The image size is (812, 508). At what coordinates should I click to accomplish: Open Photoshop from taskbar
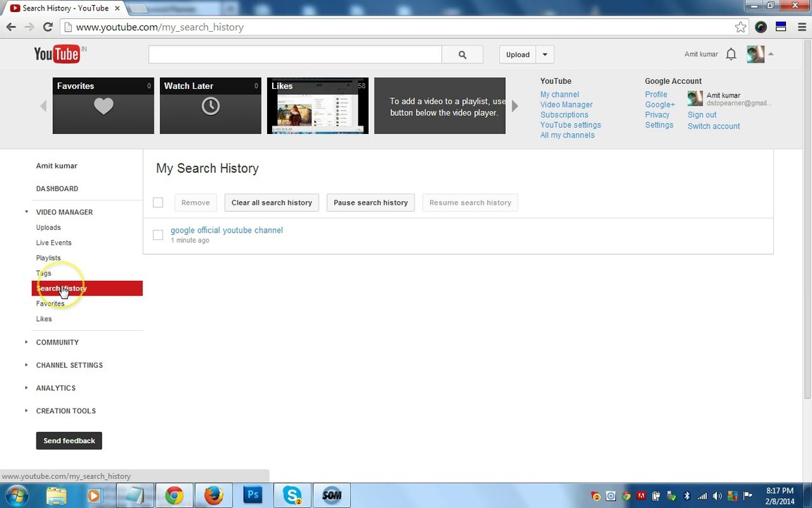[253, 495]
